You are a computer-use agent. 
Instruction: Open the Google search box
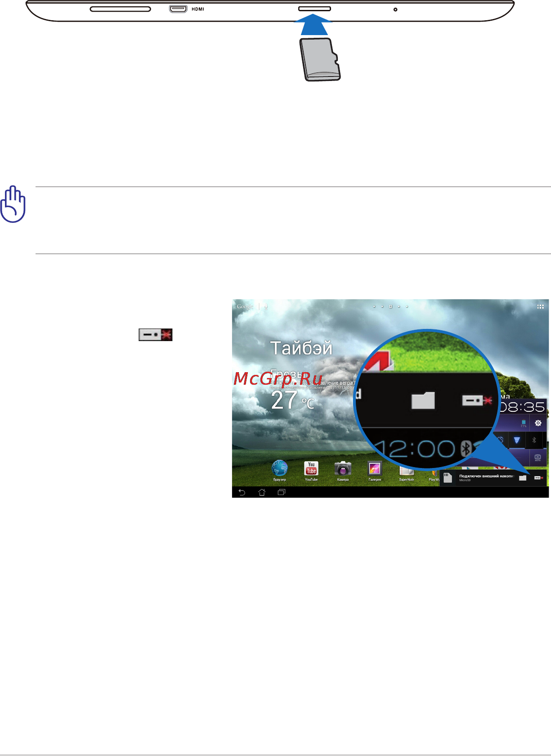tap(245, 306)
